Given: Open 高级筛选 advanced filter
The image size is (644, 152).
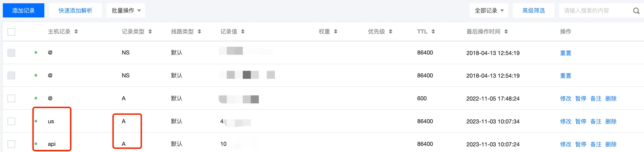Looking at the screenshot, I should (533, 11).
